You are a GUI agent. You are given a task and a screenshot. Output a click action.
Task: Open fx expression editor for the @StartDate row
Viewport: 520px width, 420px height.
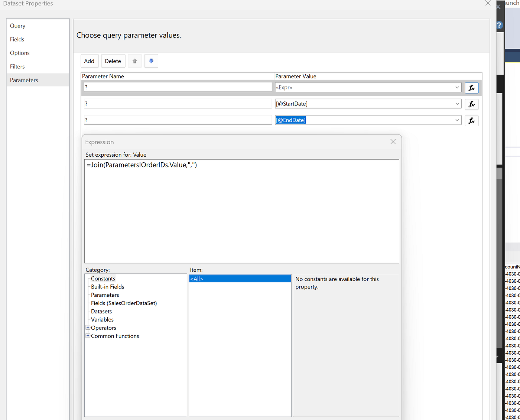pyautogui.click(x=472, y=104)
